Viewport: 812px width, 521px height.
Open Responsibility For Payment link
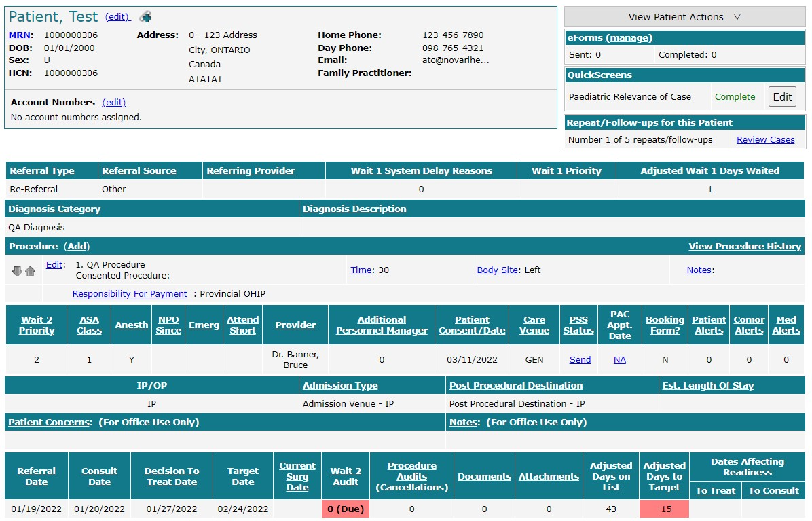130,294
